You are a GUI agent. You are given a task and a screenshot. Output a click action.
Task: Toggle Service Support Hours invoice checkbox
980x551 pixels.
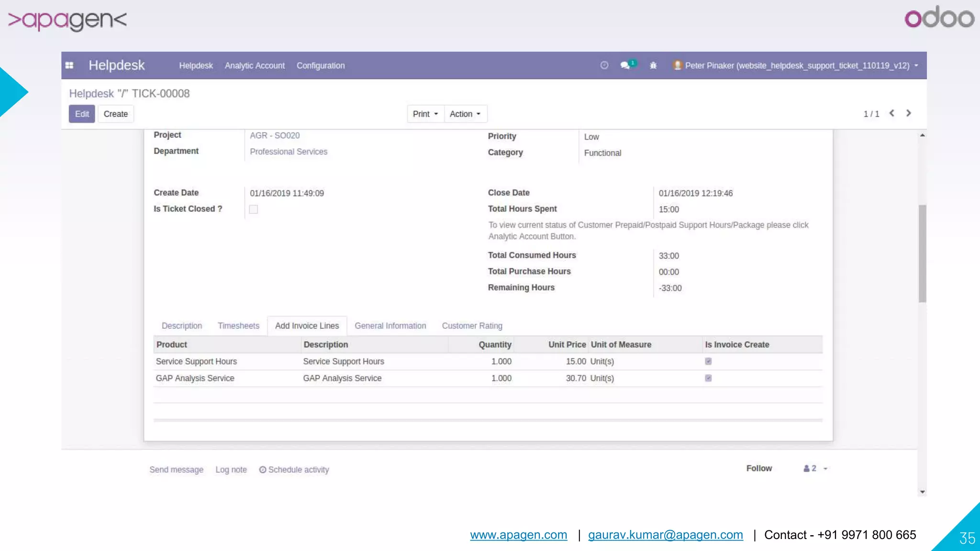tap(708, 362)
